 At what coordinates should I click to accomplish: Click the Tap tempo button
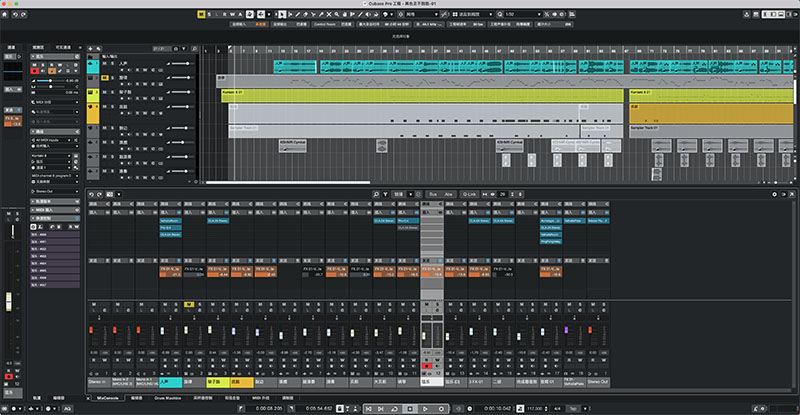click(573, 409)
